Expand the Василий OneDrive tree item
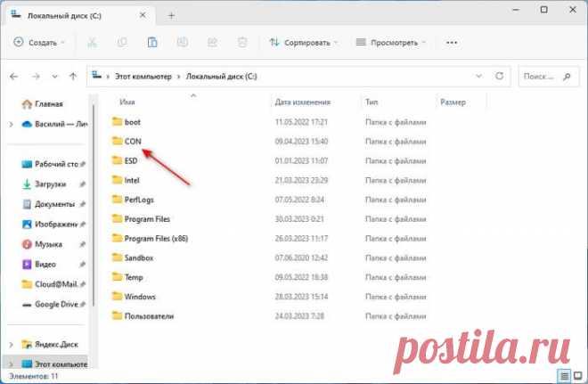The height and width of the screenshot is (384, 588). [12, 124]
